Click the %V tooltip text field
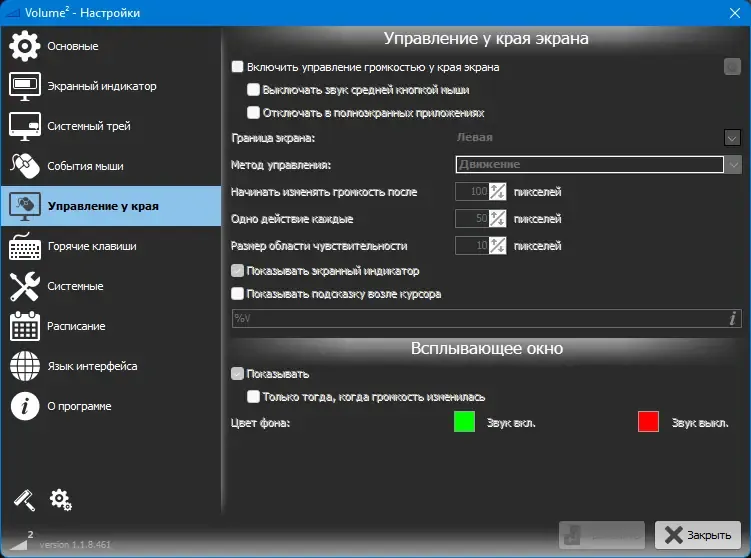This screenshot has width=751, height=558. pyautogui.click(x=487, y=318)
